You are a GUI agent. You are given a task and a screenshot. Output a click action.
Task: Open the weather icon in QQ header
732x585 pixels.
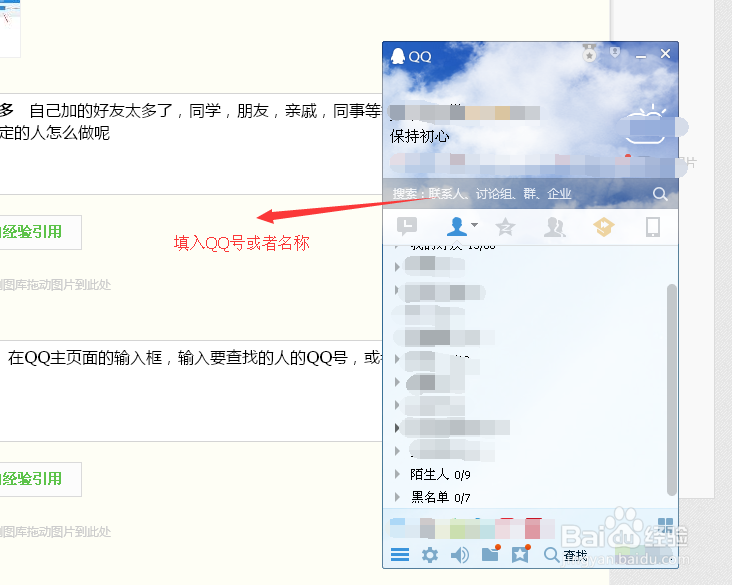click(647, 124)
